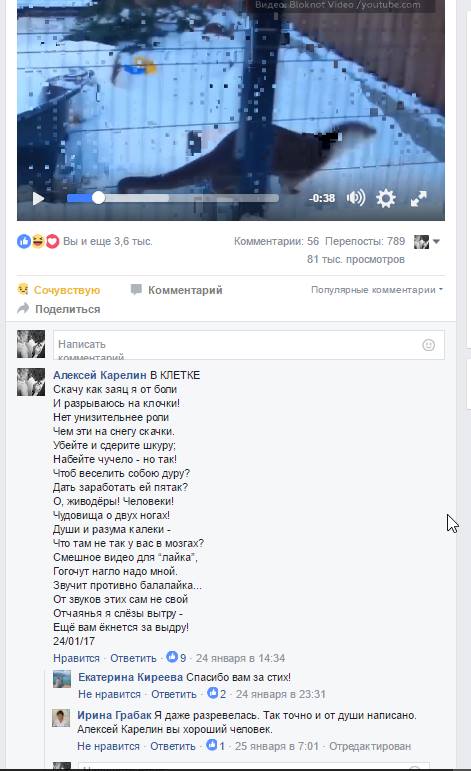Play the video with the play icon
471x771 pixels.
(x=38, y=198)
